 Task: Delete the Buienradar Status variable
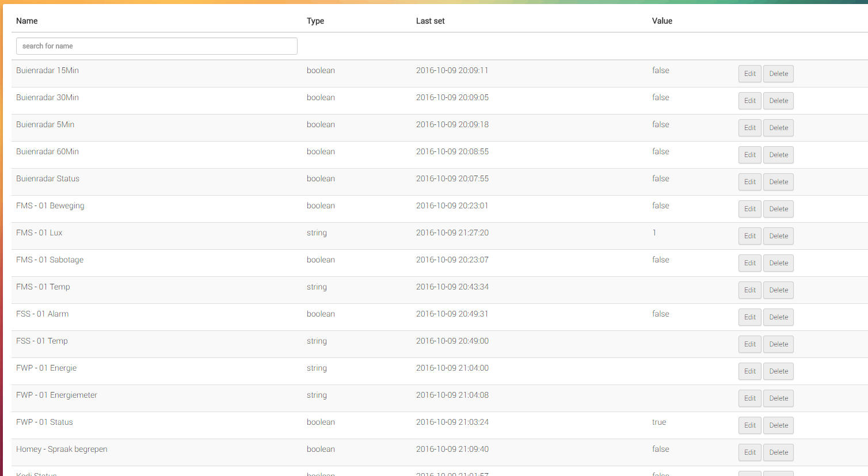tap(779, 182)
